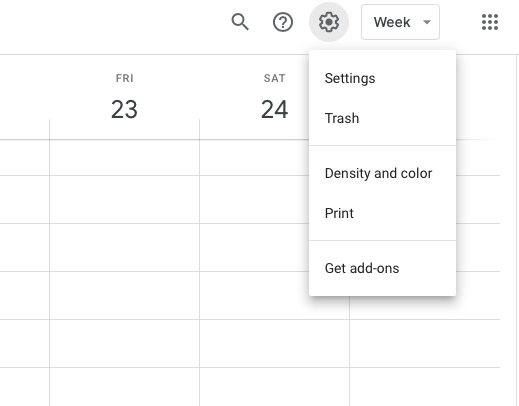Expand the Week view dropdown
The height and width of the screenshot is (406, 519).
[400, 22]
